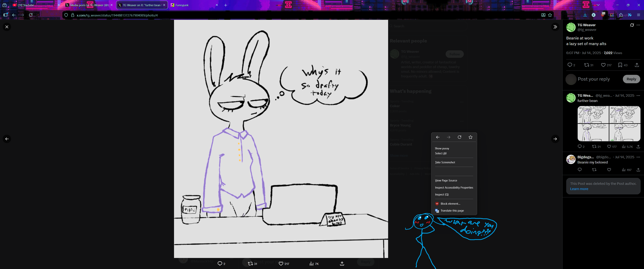Open further bean comic thumbnail
The width and height of the screenshot is (644, 269).
click(x=609, y=124)
